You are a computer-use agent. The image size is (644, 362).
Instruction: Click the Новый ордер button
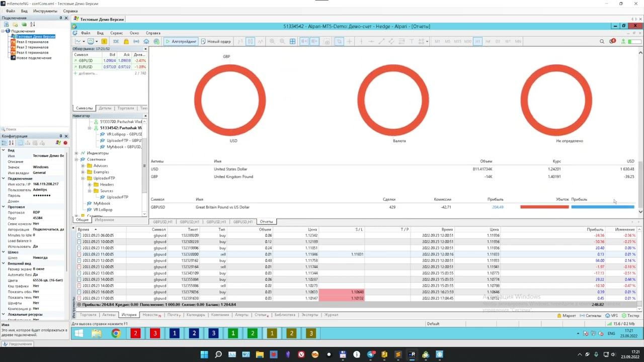[x=216, y=41]
